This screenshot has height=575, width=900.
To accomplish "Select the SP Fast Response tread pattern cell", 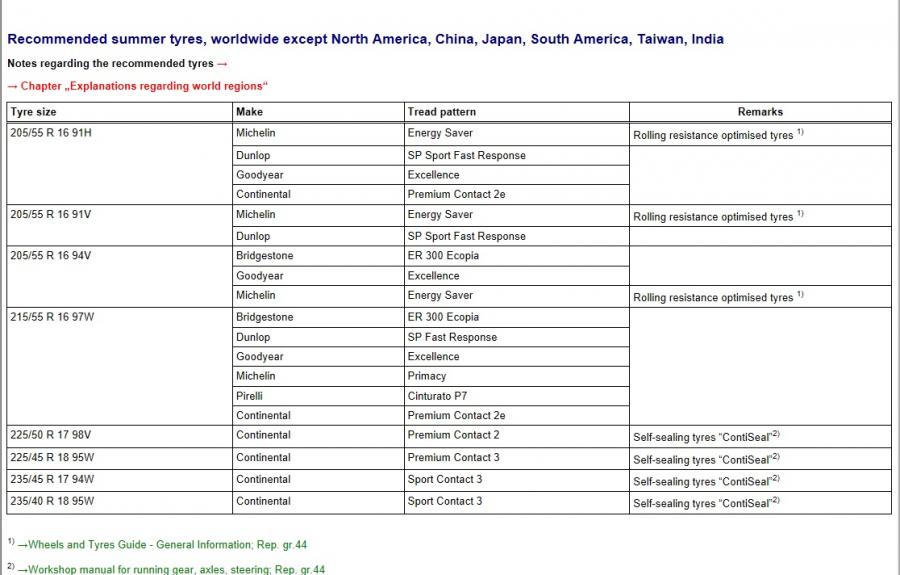I will [x=452, y=337].
